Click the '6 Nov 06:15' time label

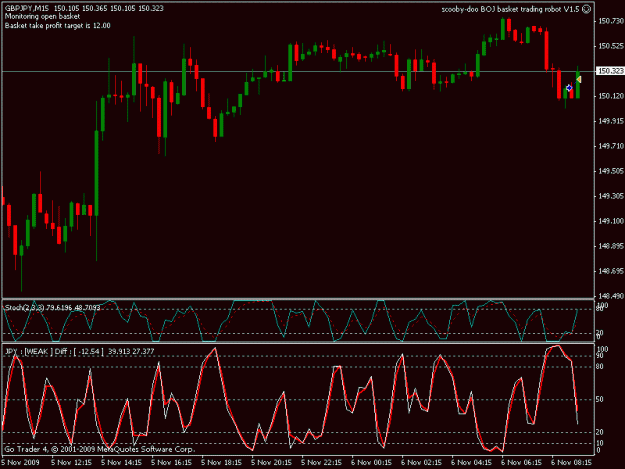point(521,463)
